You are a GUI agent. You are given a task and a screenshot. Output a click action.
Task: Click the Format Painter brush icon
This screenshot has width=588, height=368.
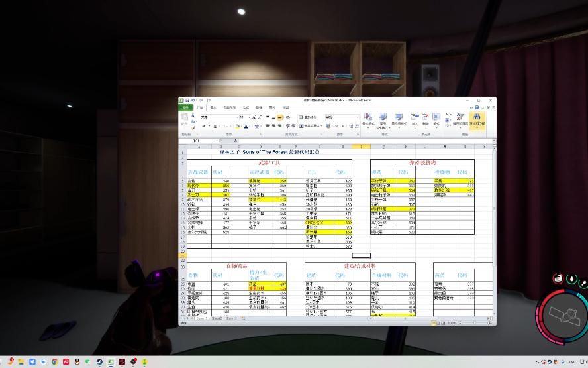(193, 128)
